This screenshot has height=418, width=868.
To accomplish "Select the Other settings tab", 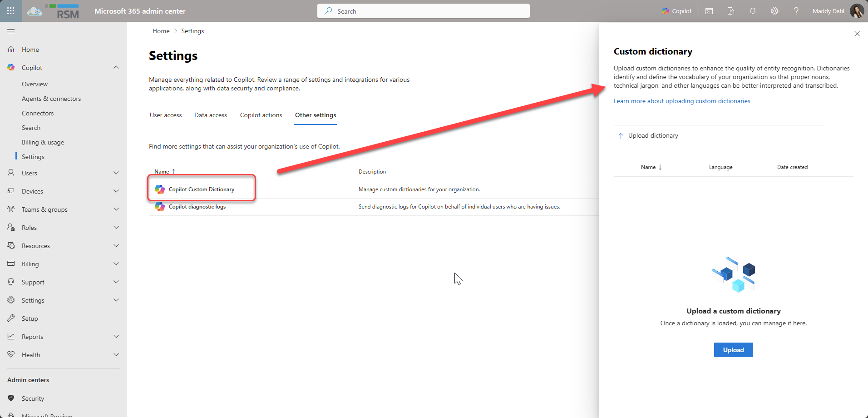I will pos(316,115).
